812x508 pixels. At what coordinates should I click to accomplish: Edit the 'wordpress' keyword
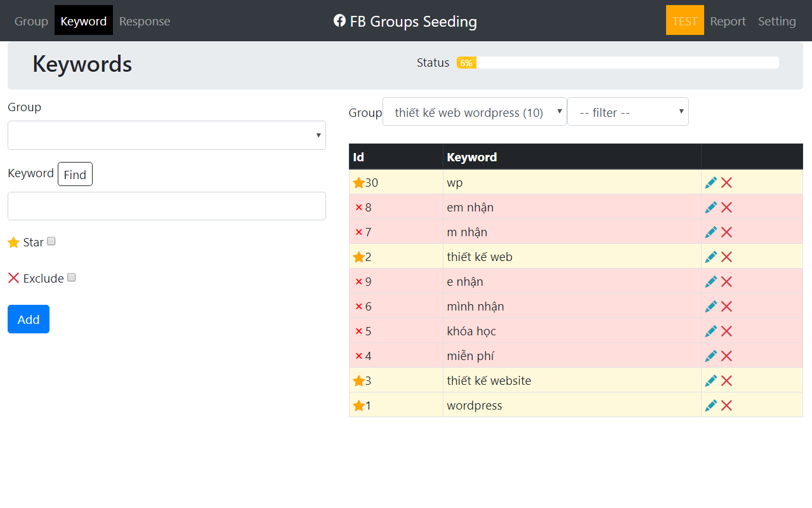click(x=711, y=405)
